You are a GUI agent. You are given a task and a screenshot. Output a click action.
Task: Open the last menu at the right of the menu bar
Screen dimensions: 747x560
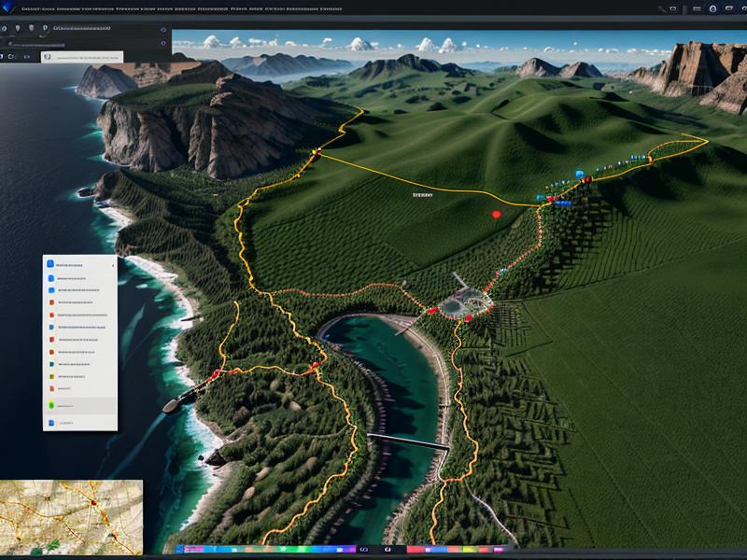[x=330, y=8]
